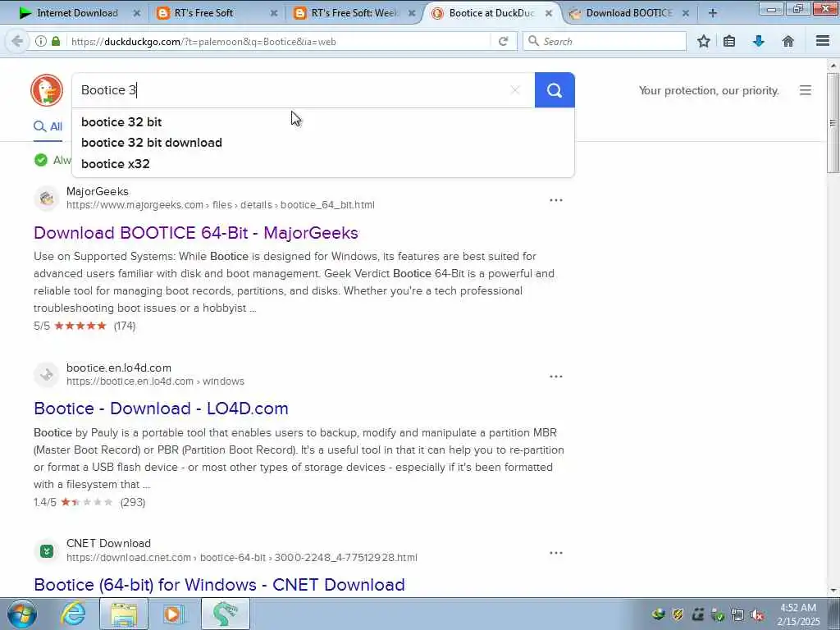Open the browser main menu icon
Image resolution: width=840 pixels, height=630 pixels.
click(x=823, y=41)
